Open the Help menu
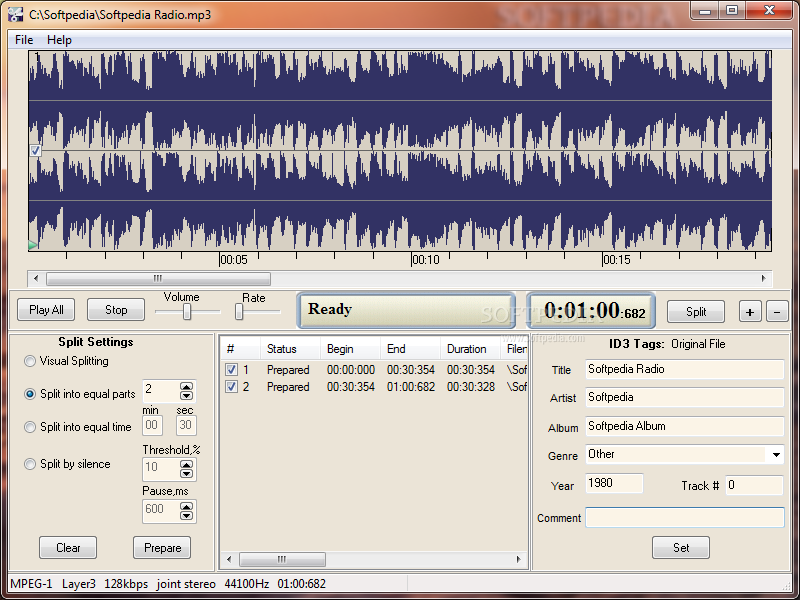This screenshot has width=800, height=600. pyautogui.click(x=59, y=40)
